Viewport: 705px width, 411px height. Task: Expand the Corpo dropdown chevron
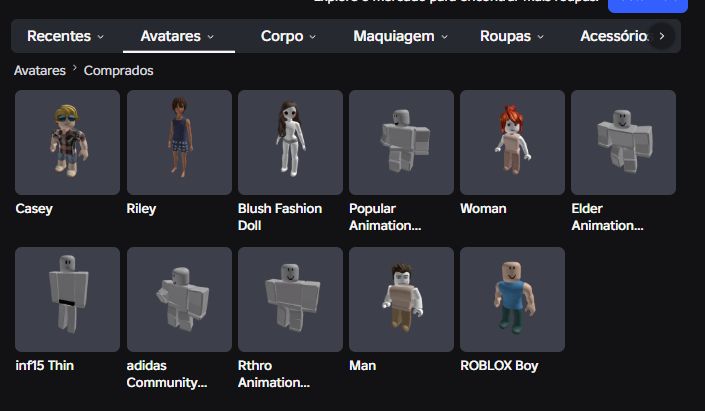click(312, 37)
